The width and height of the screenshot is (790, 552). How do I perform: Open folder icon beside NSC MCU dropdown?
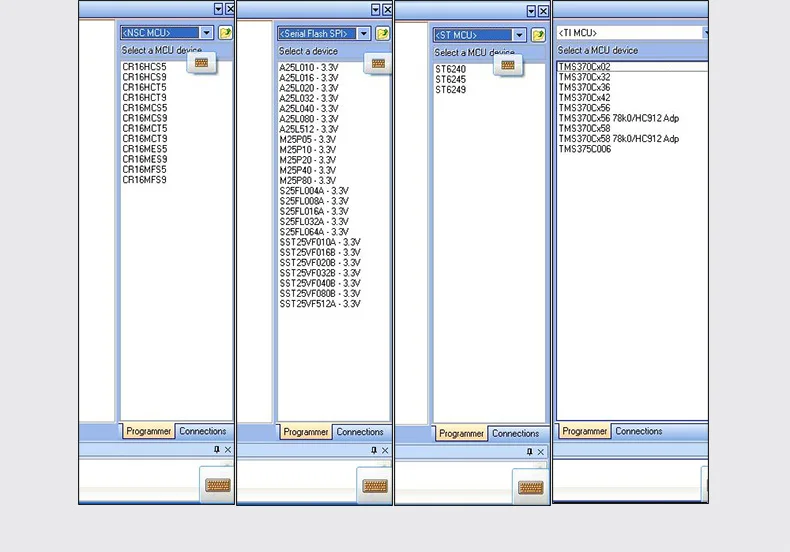(x=225, y=33)
